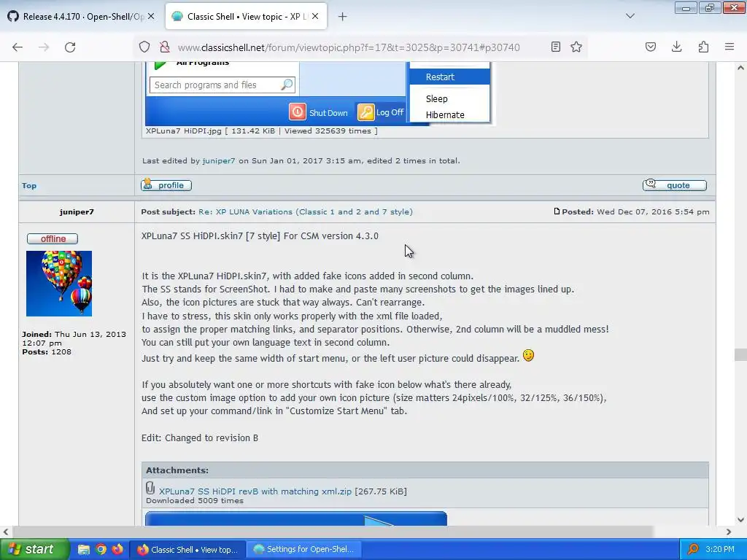Screen dimensions: 747x560
Task: Click the Attachments: header text
Action: click(x=177, y=470)
